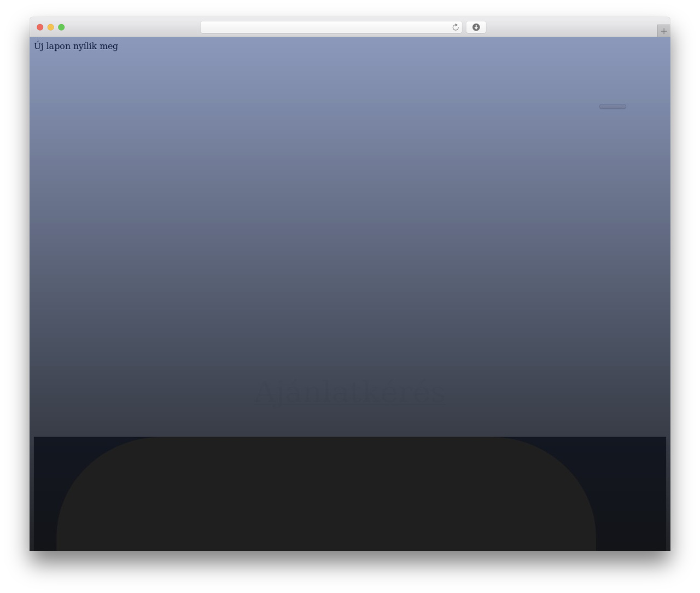Focus the browser address bar
The height and width of the screenshot is (593, 700).
click(326, 27)
